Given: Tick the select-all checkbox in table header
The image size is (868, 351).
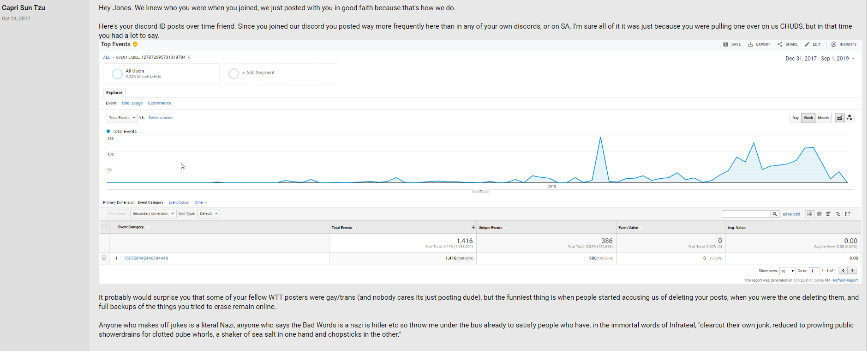Looking at the screenshot, I should 105,227.
